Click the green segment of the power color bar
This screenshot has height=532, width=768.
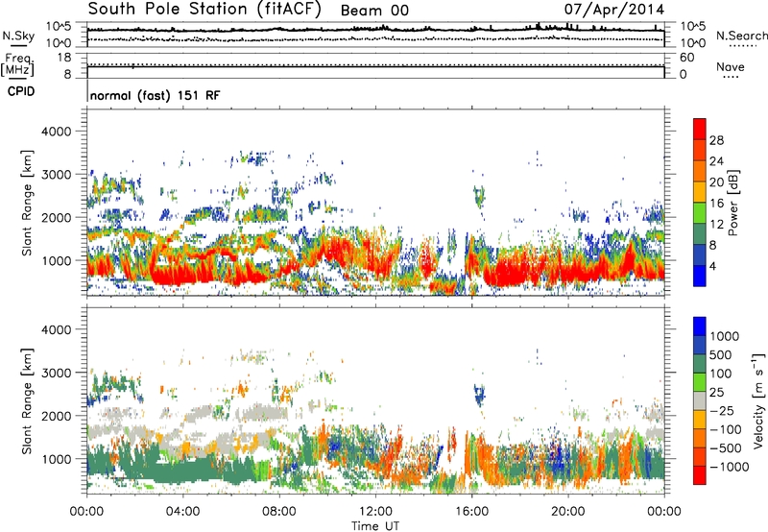pyautogui.click(x=700, y=212)
